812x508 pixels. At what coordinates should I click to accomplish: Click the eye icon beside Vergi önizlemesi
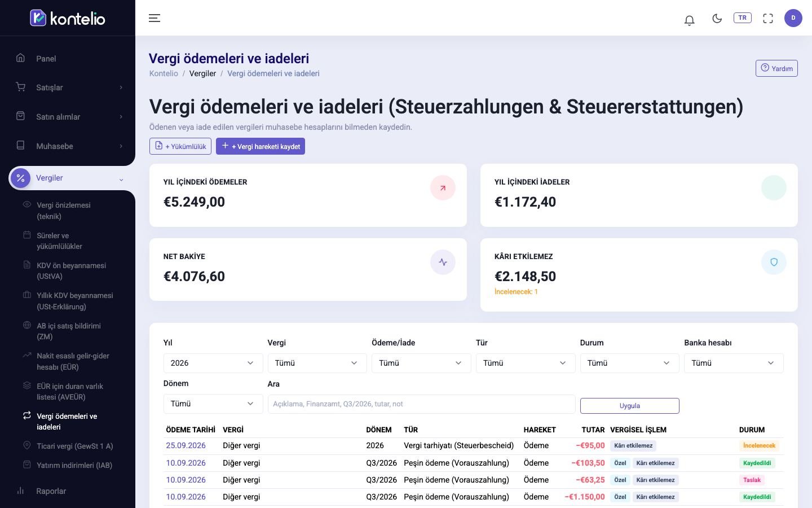click(27, 204)
